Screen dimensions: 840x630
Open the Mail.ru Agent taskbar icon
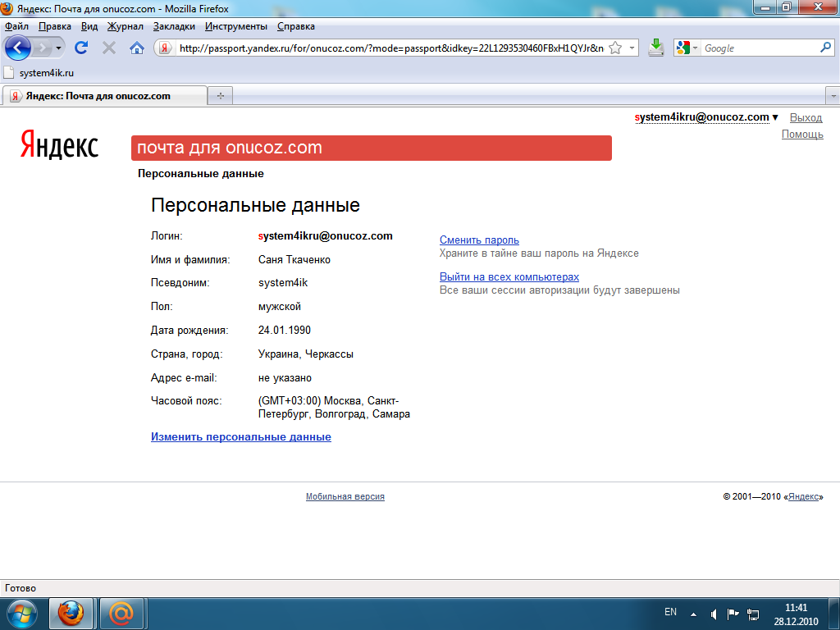coord(121,614)
